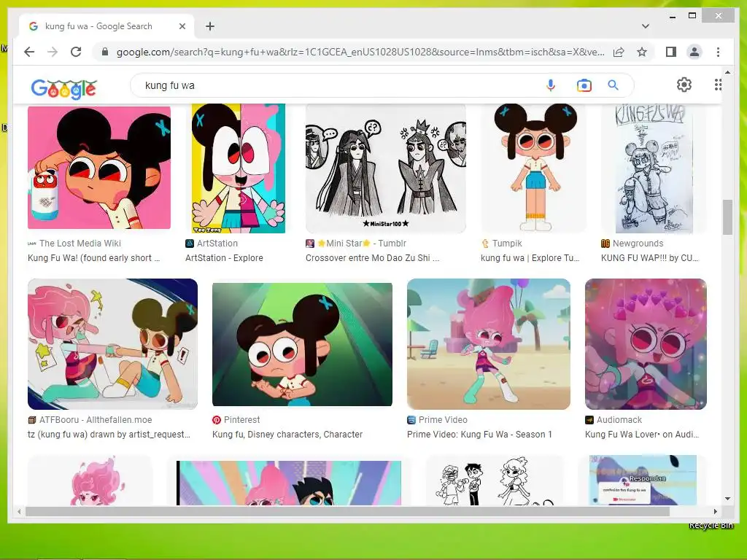747x560 pixels.
Task: Open the Chrome profile avatar menu
Action: [694, 52]
